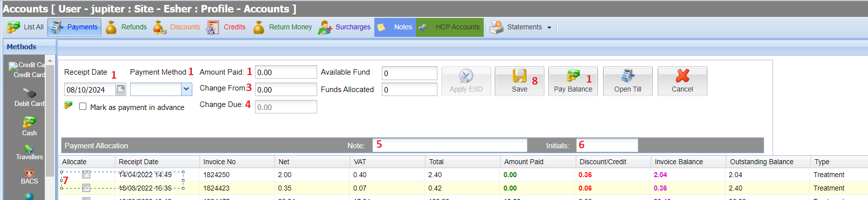The height and width of the screenshot is (200, 868).
Task: Choose the Cash payment method
Action: tap(29, 126)
